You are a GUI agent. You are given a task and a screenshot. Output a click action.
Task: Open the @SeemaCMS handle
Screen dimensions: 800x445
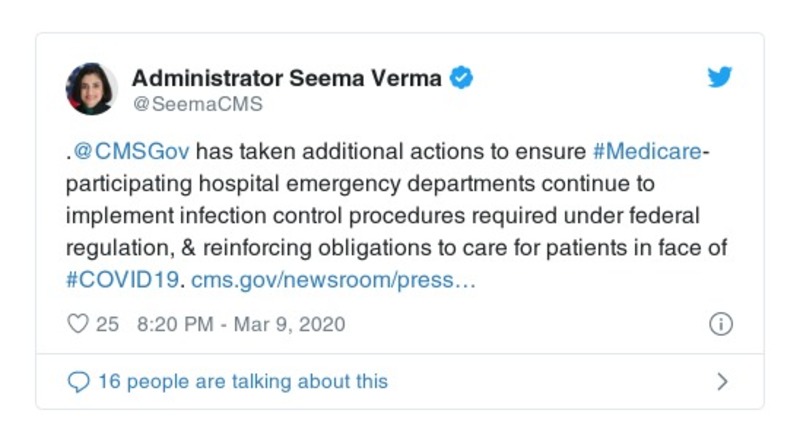coord(197,103)
